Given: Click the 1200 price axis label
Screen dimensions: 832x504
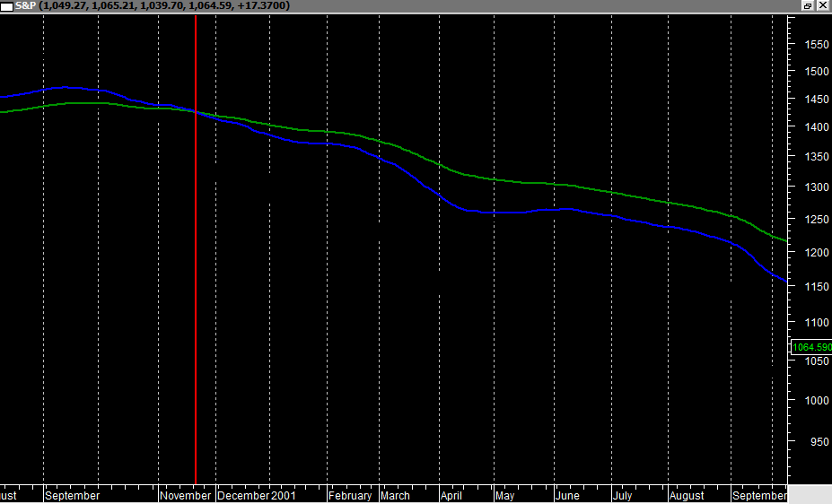Looking at the screenshot, I should 817,252.
